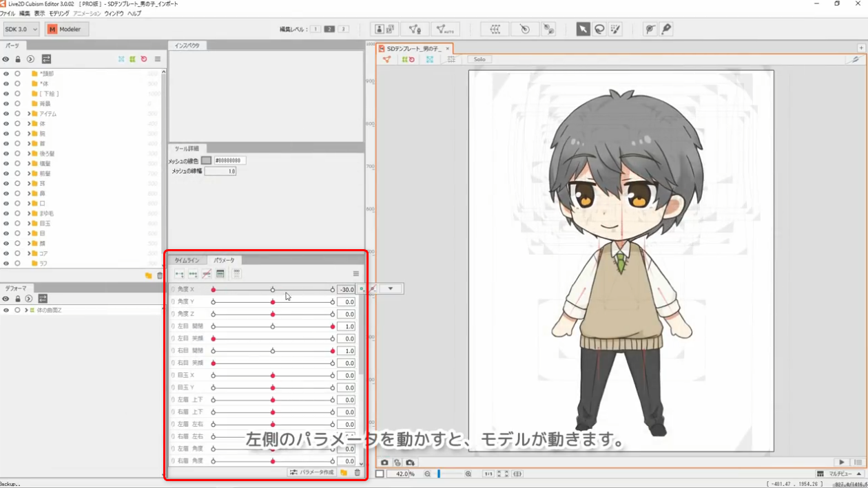The width and height of the screenshot is (868, 488).
Task: Open the automatic mesh generation tool
Action: point(446,29)
